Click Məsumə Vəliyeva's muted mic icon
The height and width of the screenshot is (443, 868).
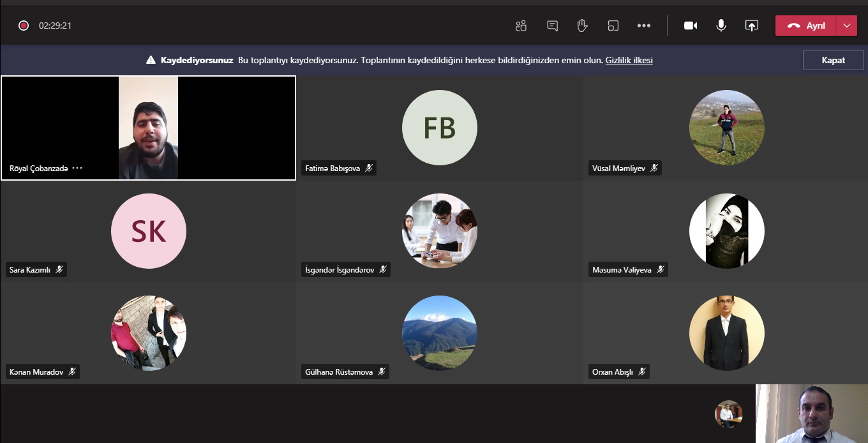660,269
